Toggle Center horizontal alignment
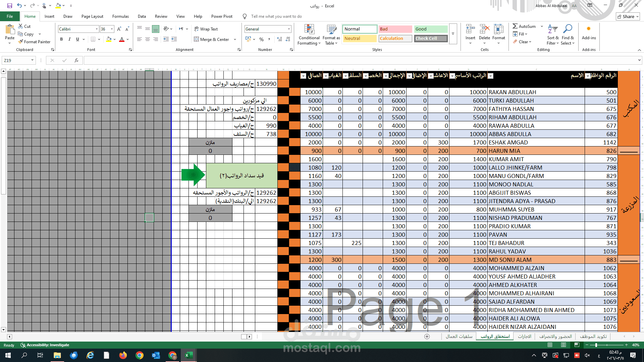The image size is (644, 362). 148,39
